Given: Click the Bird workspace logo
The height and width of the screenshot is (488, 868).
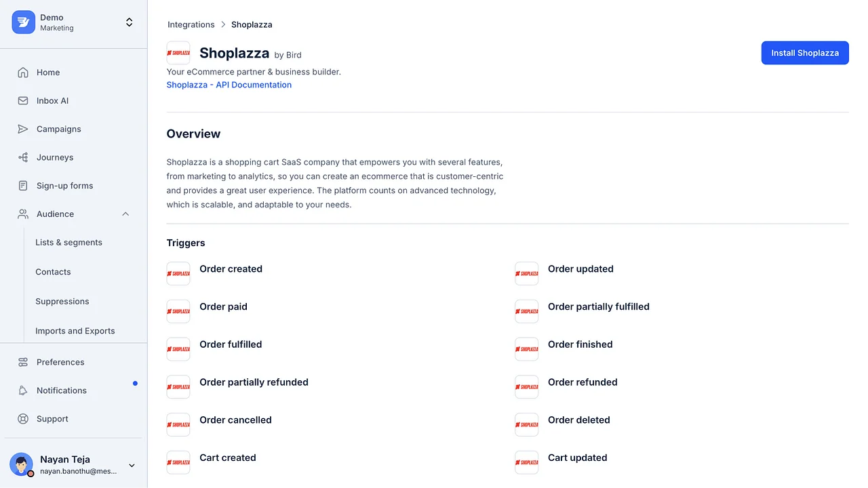Looking at the screenshot, I should click(22, 22).
